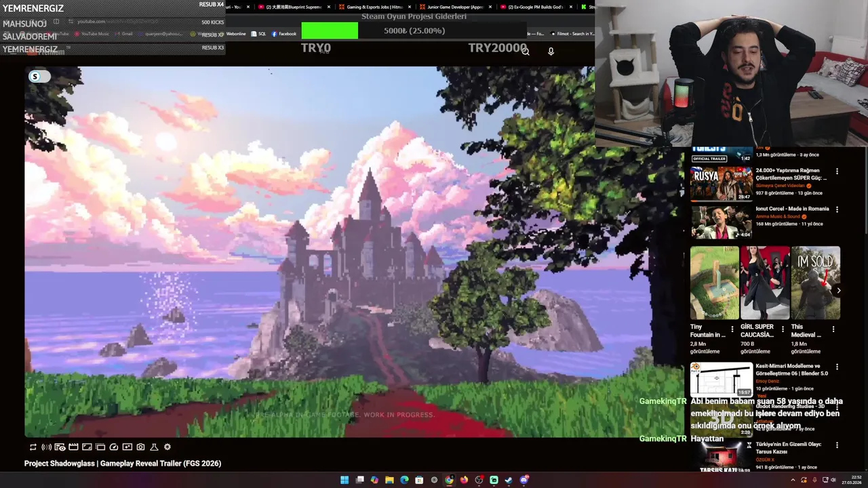868x488 pixels.
Task: Open File Explorer from the taskbar
Action: pyautogui.click(x=389, y=480)
